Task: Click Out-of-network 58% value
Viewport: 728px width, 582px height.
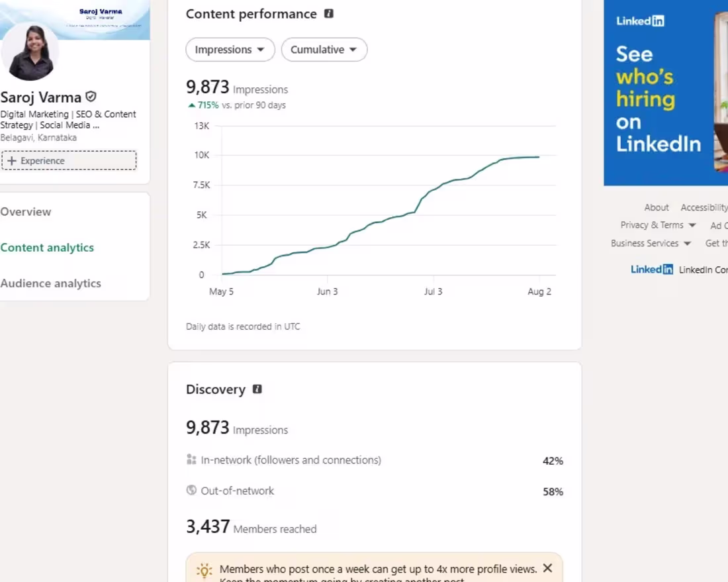Action: [x=553, y=492]
